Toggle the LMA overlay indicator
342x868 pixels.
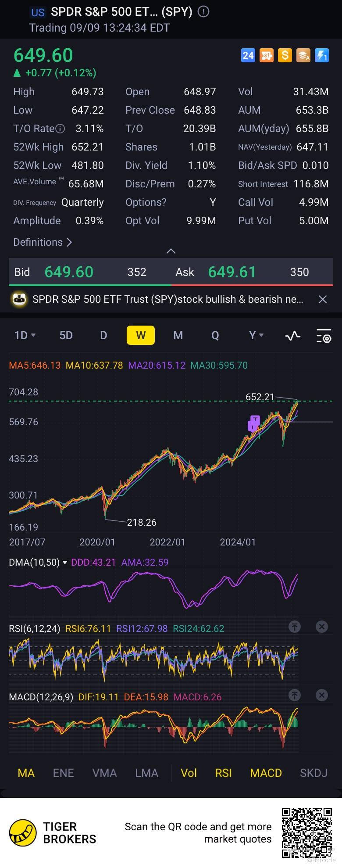pyautogui.click(x=146, y=773)
